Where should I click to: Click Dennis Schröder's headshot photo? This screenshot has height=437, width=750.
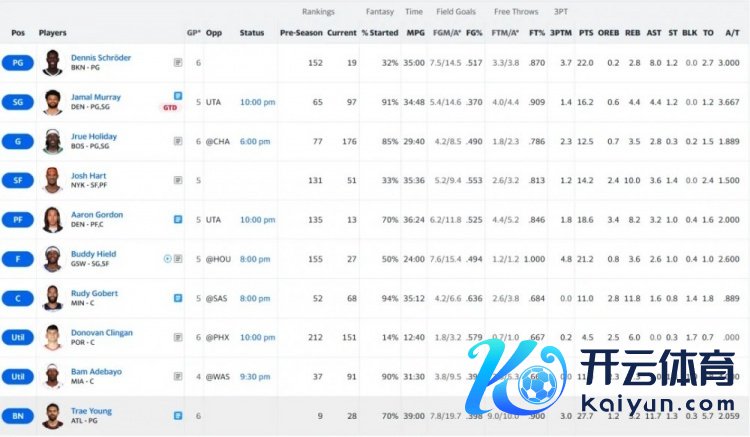coord(52,63)
